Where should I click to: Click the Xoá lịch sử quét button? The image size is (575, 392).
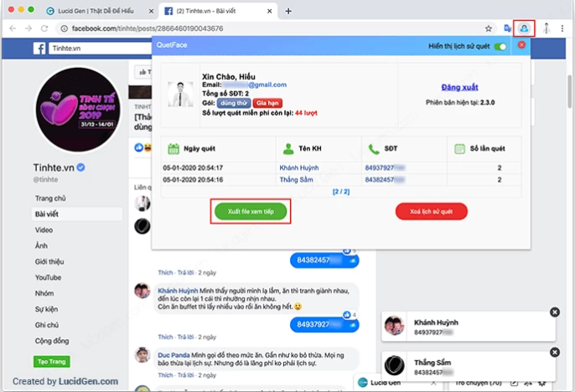[431, 211]
